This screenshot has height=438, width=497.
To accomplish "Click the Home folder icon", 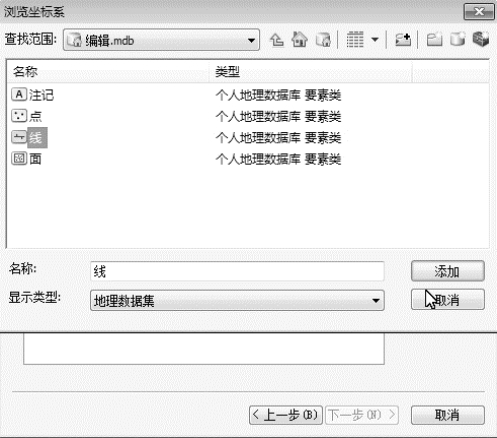I will coord(299,40).
